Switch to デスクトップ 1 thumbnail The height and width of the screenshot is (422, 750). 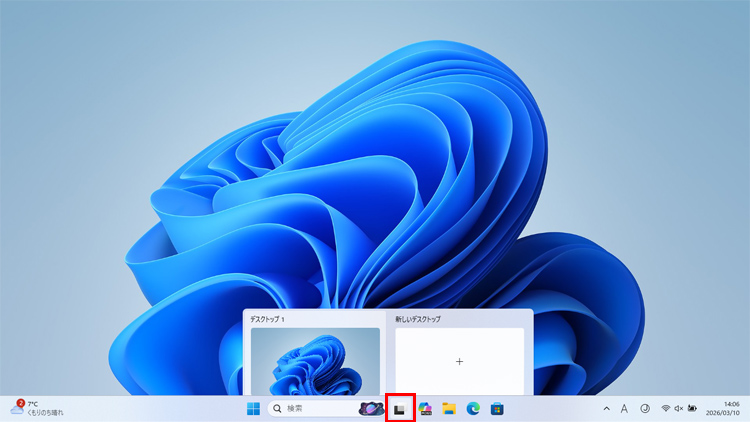(315, 361)
